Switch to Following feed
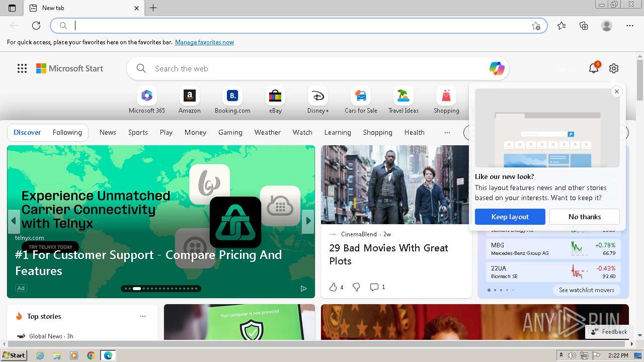This screenshot has height=362, width=644. coord(67,133)
